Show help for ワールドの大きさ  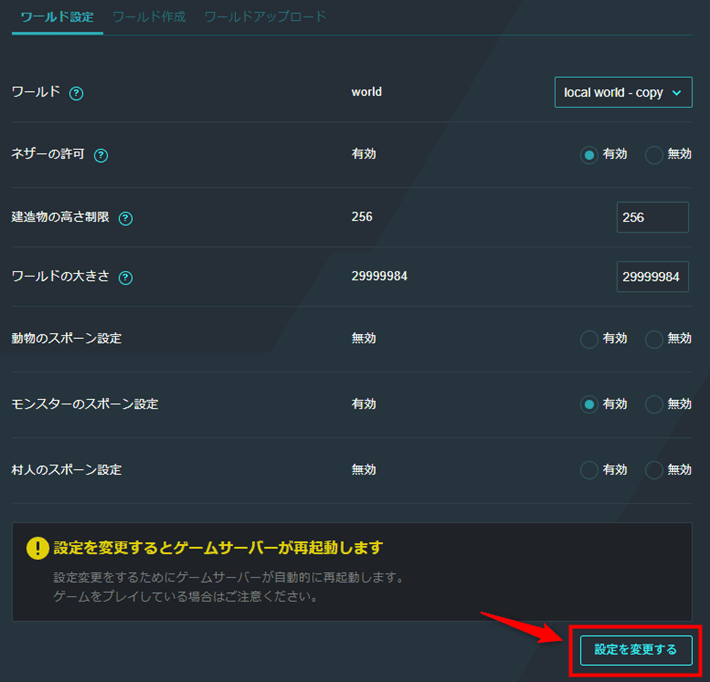tap(126, 278)
